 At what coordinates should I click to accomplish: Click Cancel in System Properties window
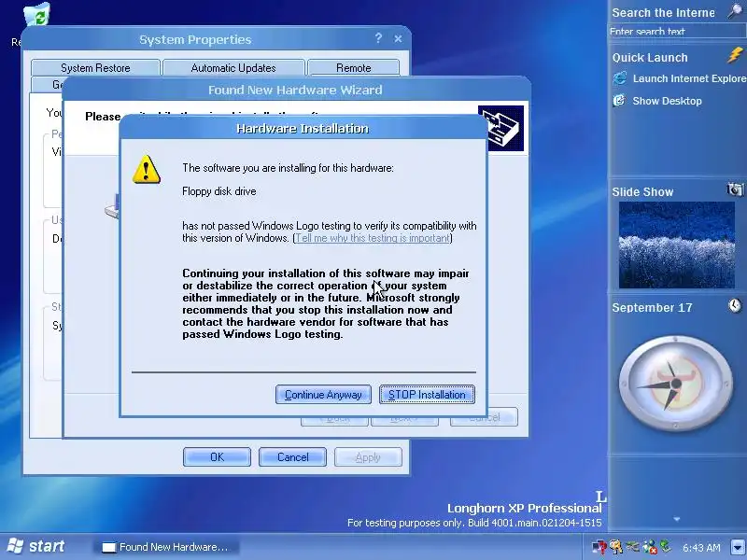(x=292, y=457)
